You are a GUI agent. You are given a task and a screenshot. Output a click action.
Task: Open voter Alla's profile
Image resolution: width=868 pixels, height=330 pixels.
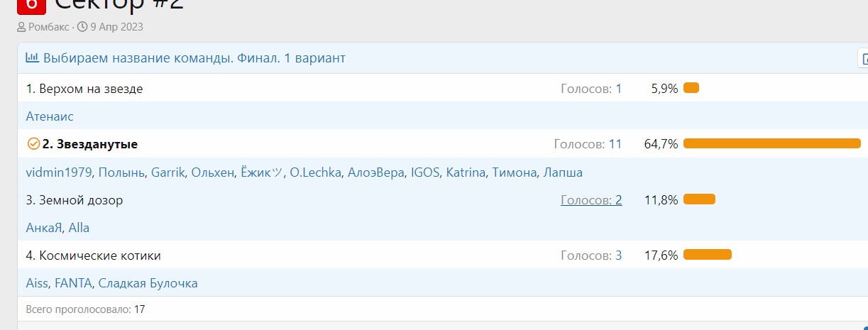click(x=79, y=228)
